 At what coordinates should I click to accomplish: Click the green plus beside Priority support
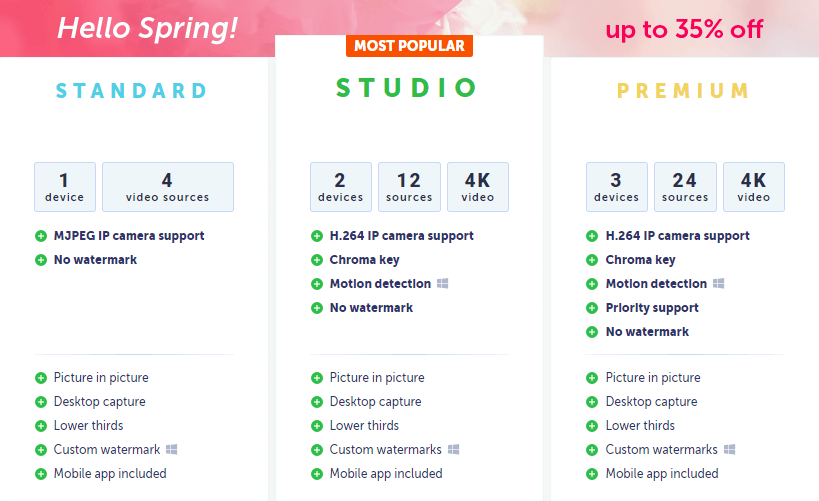(x=592, y=308)
